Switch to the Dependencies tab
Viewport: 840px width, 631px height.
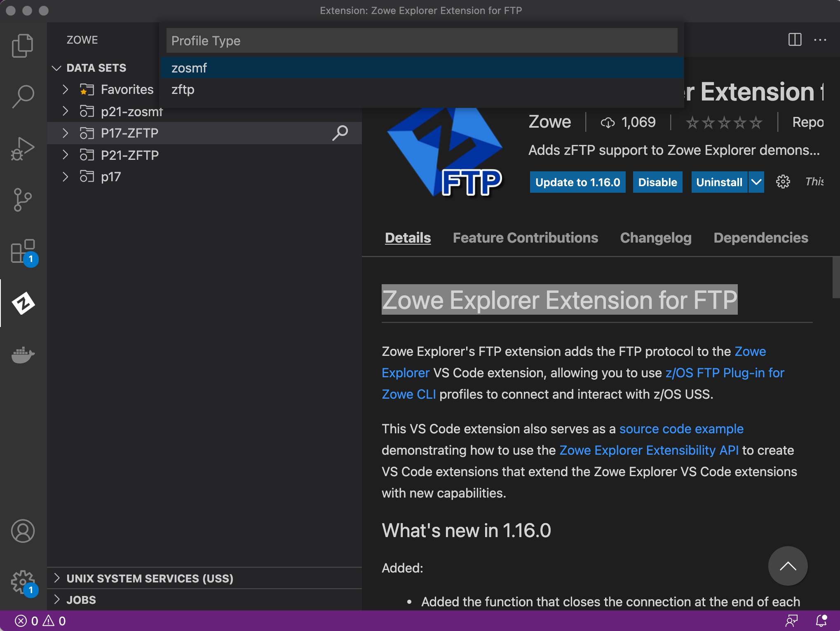click(x=760, y=238)
